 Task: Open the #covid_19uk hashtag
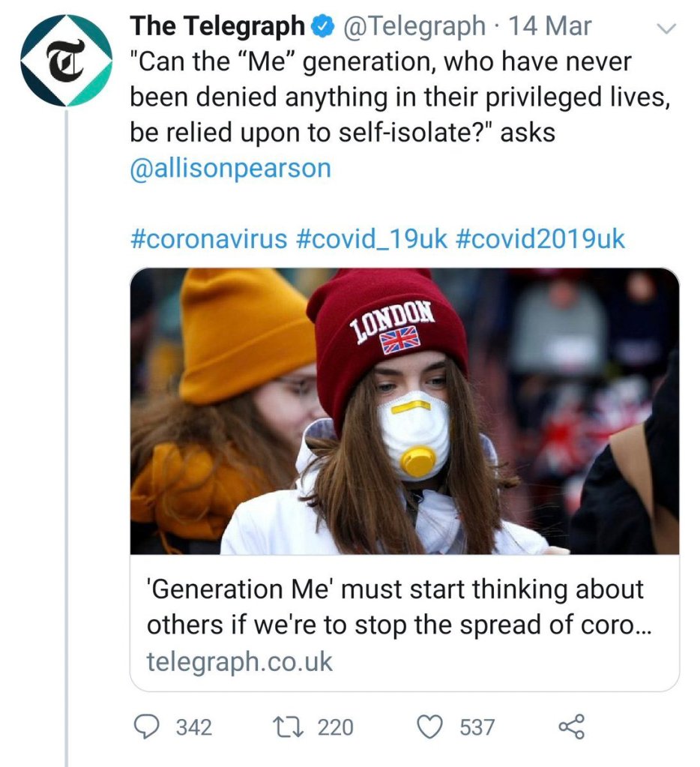pyautogui.click(x=371, y=238)
